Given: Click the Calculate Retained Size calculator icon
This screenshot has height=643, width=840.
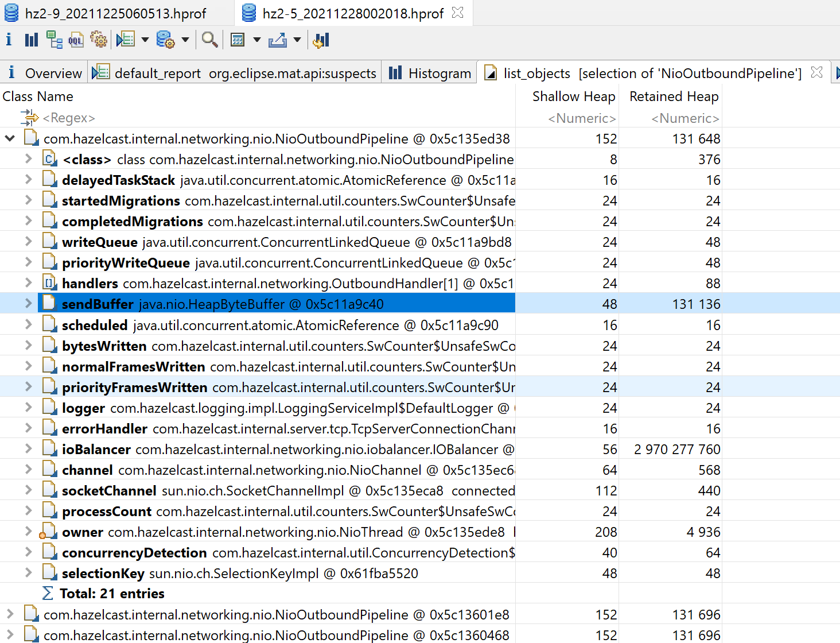Looking at the screenshot, I should [x=238, y=39].
